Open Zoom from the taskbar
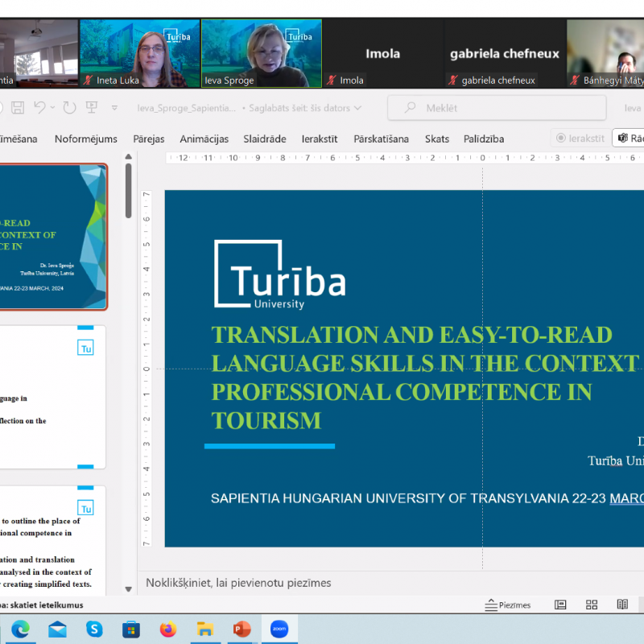Screen dimensions: 644x644 [279, 630]
